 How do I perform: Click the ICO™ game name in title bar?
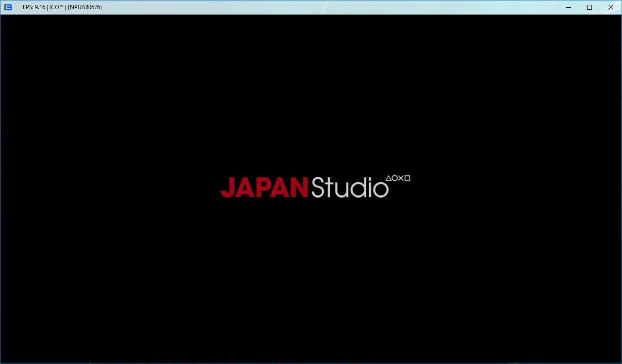point(57,7)
